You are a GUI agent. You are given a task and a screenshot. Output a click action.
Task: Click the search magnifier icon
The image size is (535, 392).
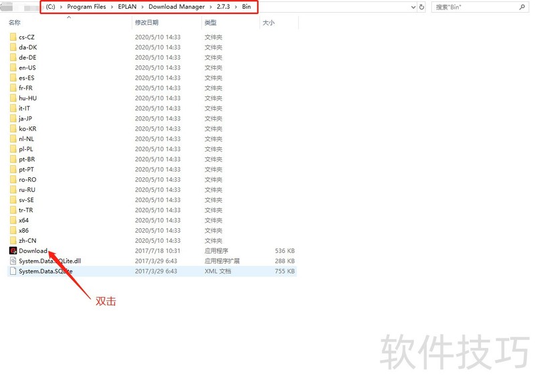522,7
